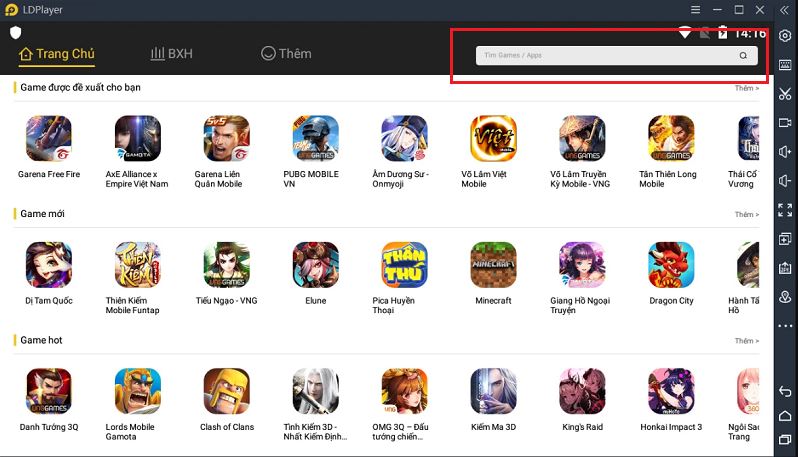
Task: Show more sidebar tools ellipsis
Action: tap(785, 326)
